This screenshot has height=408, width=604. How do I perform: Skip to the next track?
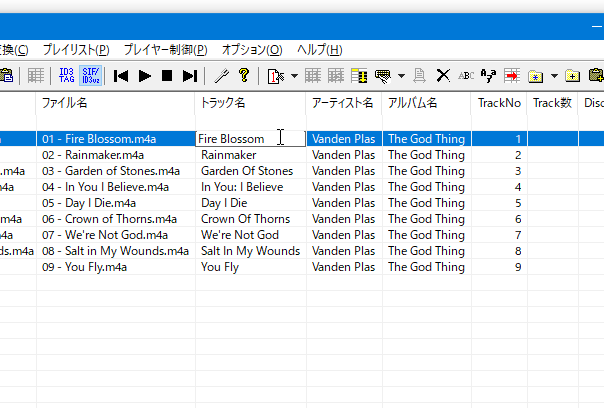(190, 76)
